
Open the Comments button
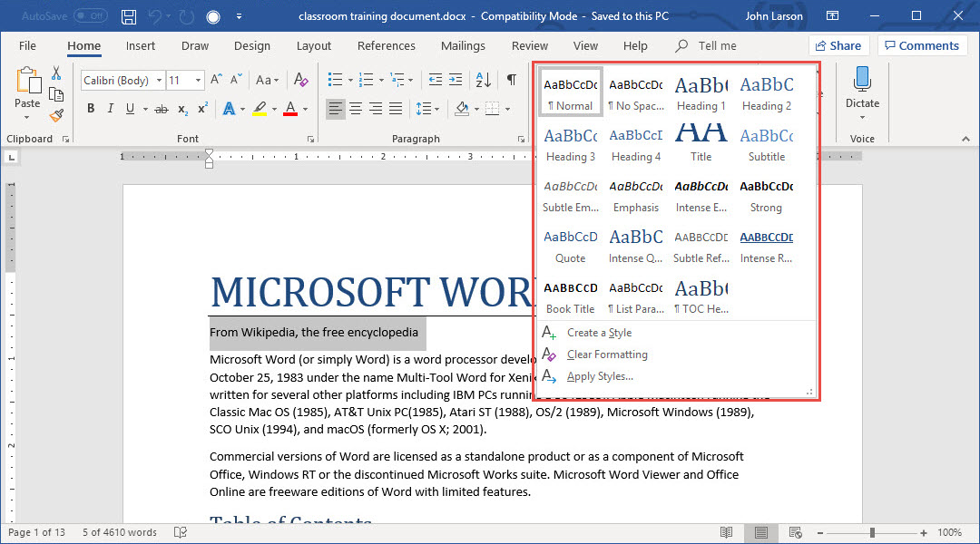(x=921, y=45)
